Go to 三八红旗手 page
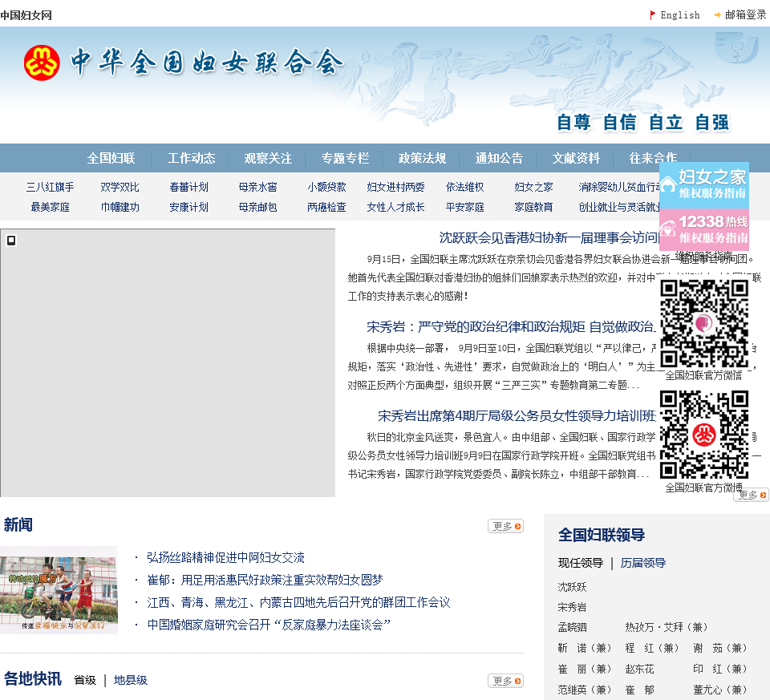 [50, 187]
